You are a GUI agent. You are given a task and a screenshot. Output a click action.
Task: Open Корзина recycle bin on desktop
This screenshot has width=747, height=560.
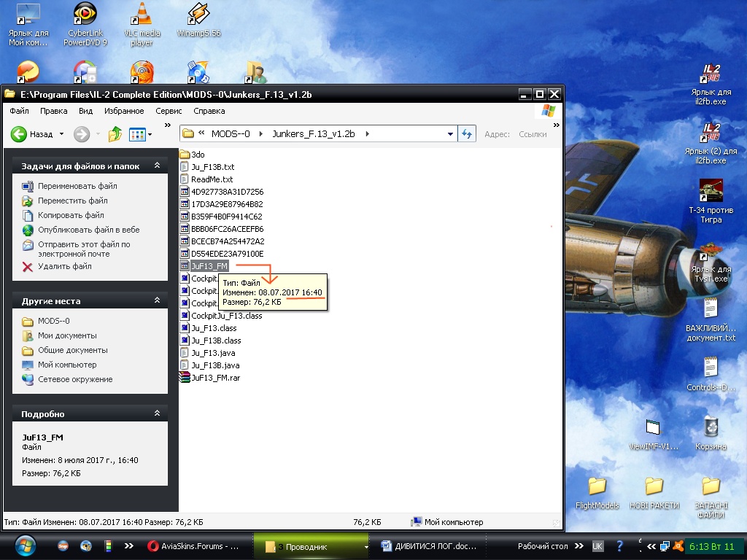(711, 432)
